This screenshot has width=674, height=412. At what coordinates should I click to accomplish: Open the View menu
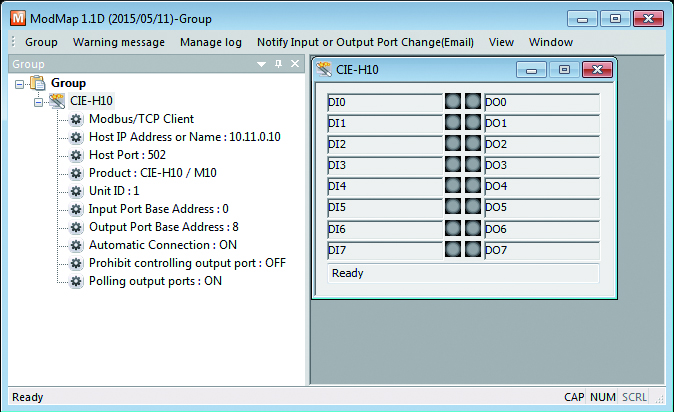[501, 42]
